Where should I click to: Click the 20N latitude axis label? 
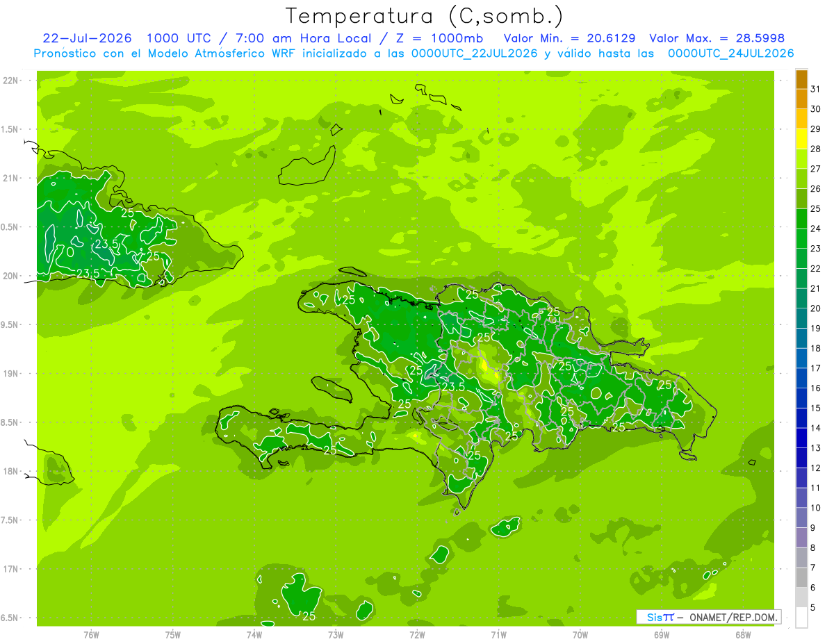10,276
